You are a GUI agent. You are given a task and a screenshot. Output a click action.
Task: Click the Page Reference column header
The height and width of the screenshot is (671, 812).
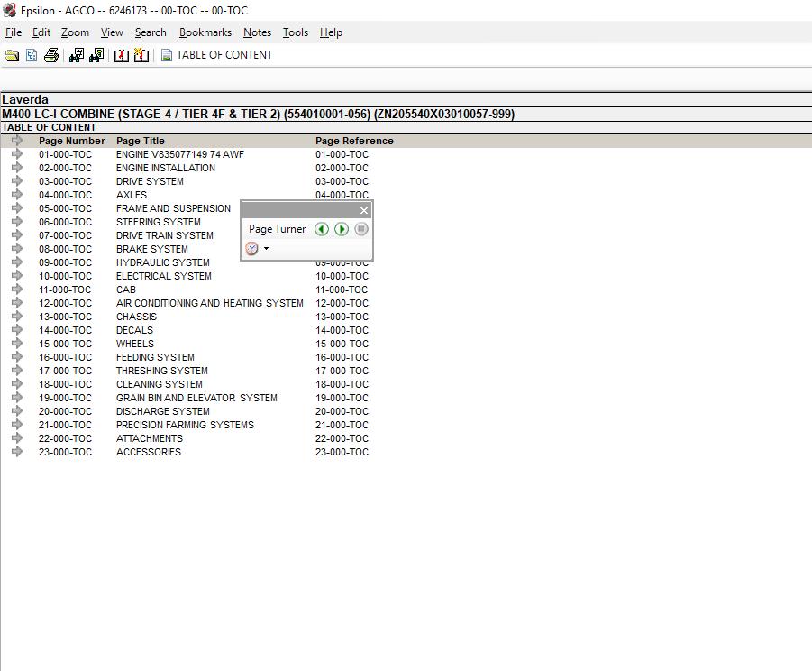tap(354, 141)
